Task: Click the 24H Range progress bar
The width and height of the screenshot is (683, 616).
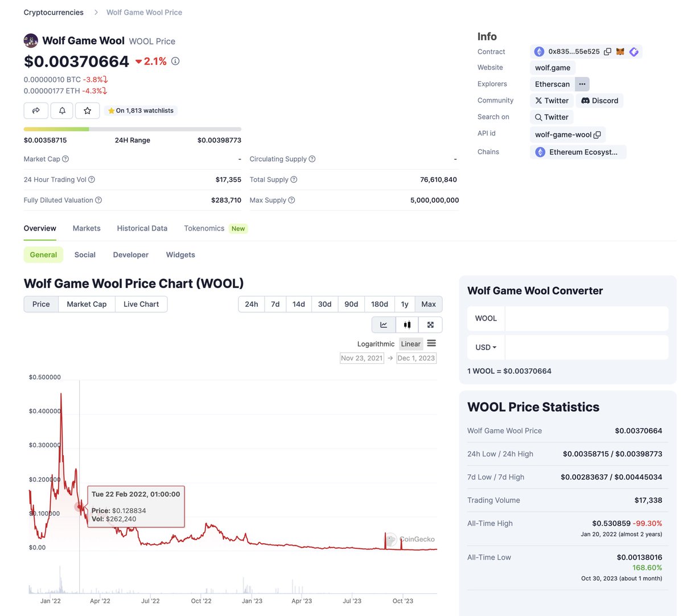Action: pos(133,129)
